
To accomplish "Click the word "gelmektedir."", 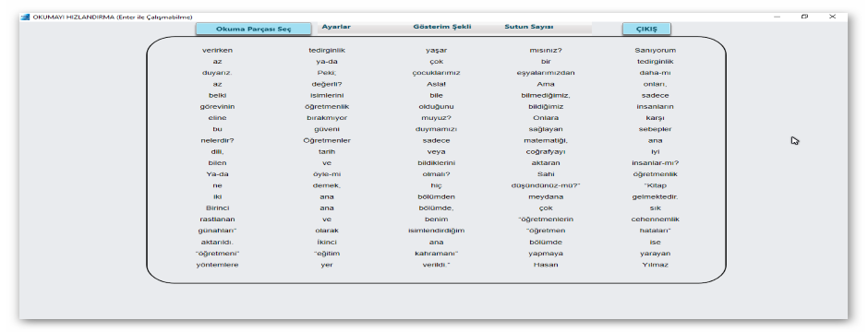I will [x=656, y=197].
